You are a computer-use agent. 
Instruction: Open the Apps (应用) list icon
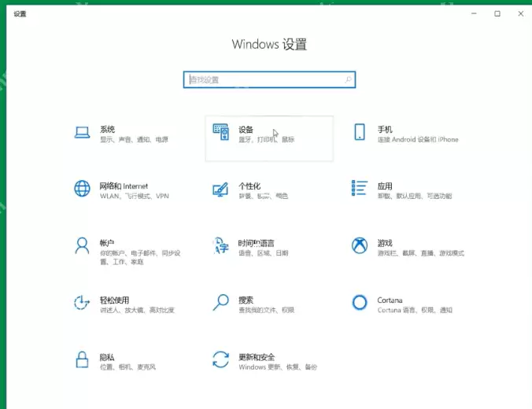point(360,188)
